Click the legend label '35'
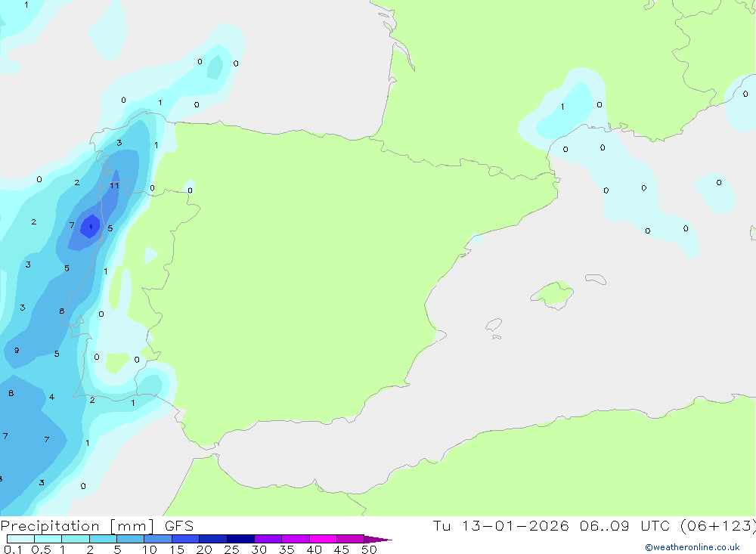The width and height of the screenshot is (756, 554). pos(287,549)
